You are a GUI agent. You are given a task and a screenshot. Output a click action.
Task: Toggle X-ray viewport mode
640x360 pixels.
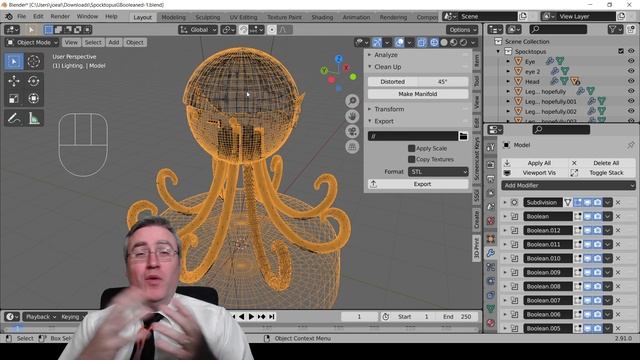tap(422, 42)
